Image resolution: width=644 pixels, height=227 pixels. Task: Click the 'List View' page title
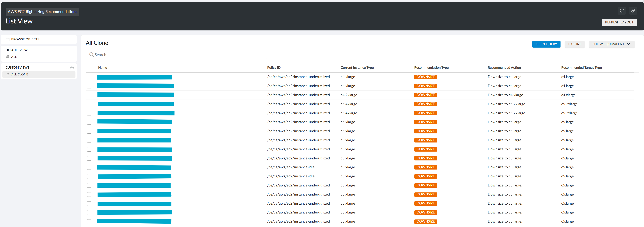19,21
